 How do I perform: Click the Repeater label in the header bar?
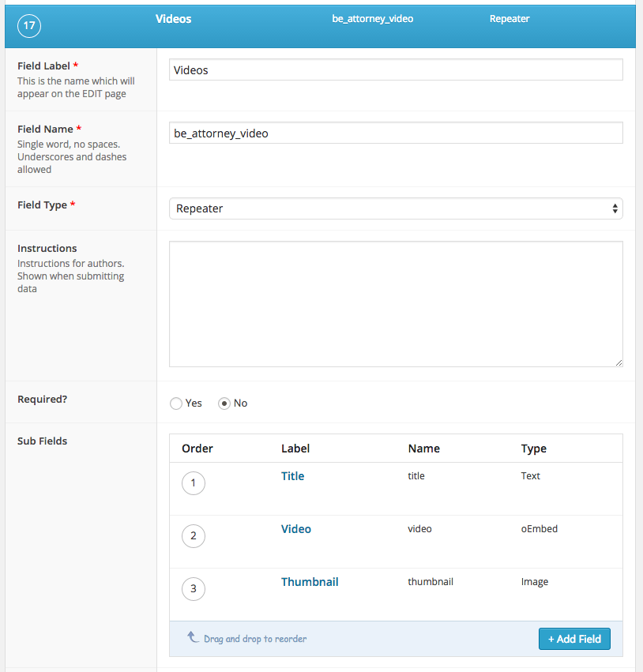(x=510, y=19)
